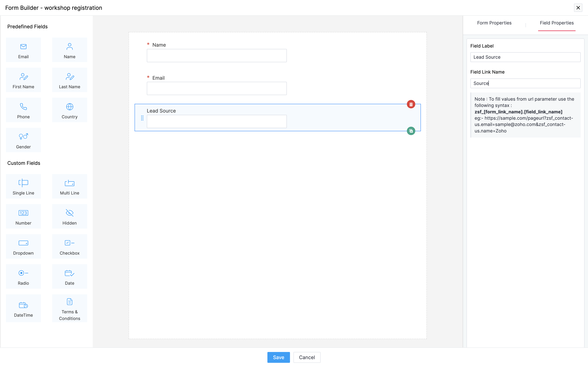Image resolution: width=588 pixels, height=367 pixels.
Task: Add the Country predefined field
Action: click(69, 110)
